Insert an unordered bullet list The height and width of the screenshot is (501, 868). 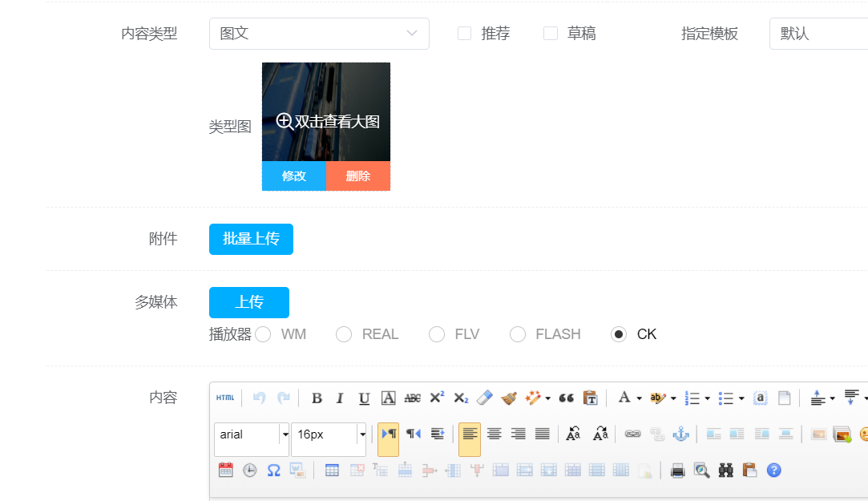tap(725, 398)
